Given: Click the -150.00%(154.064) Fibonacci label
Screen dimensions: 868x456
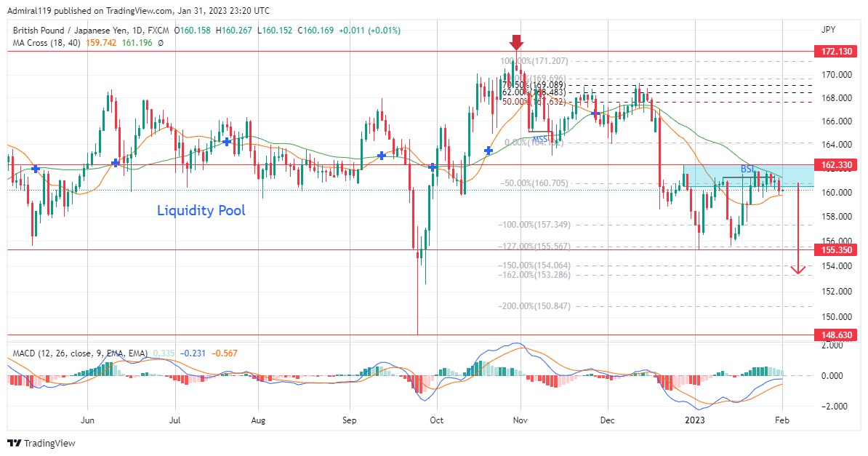Looking at the screenshot, I should pos(534,265).
